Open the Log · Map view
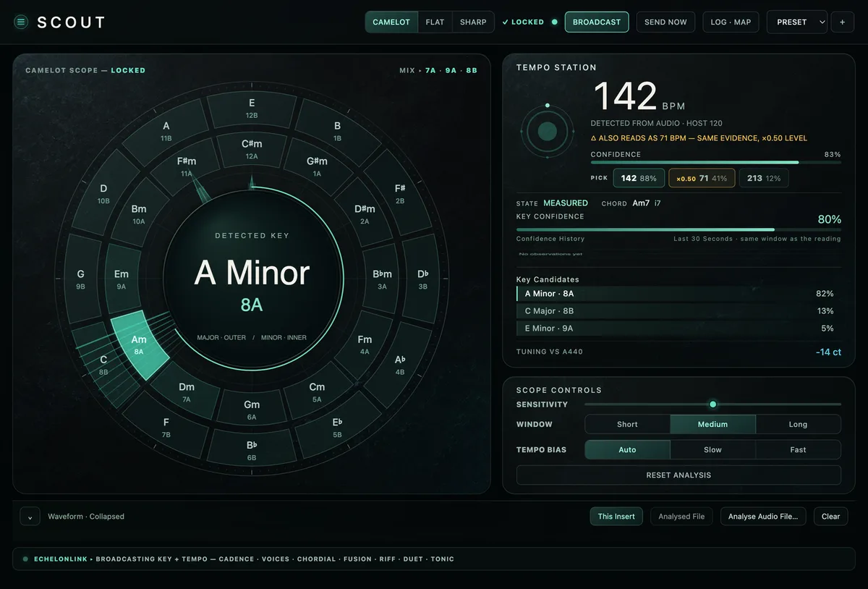 point(731,22)
